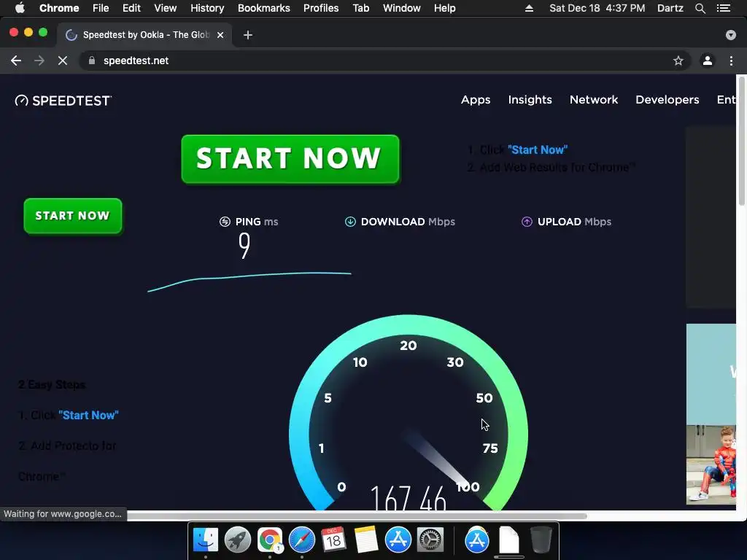Open the blank document icon in Dock
Image resolution: width=747 pixels, height=560 pixels.
[508, 540]
